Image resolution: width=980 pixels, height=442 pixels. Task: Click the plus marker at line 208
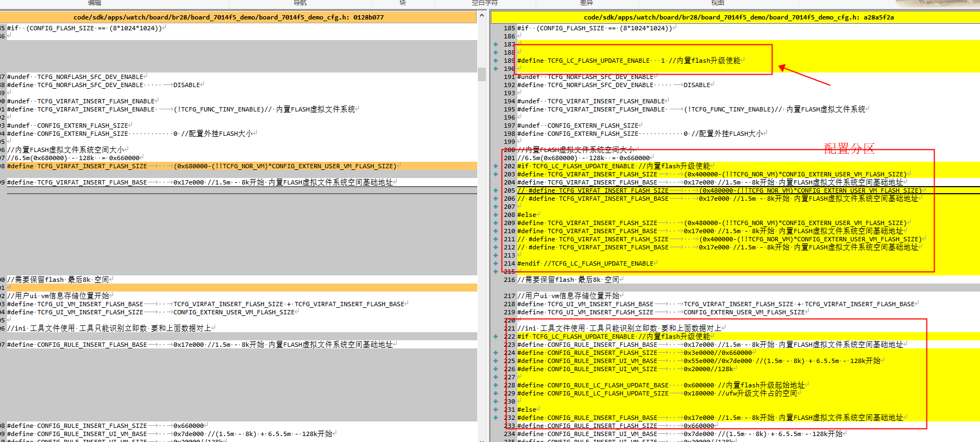pos(496,215)
